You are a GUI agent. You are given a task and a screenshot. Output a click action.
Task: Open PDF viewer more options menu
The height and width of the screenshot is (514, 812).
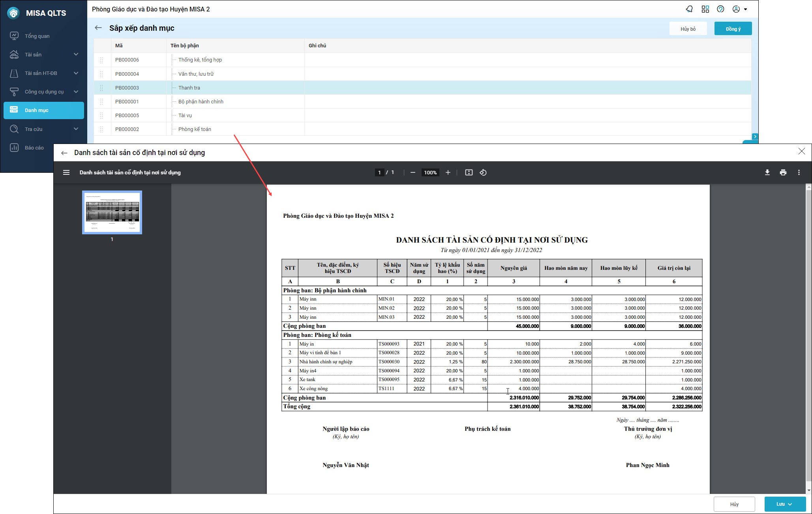(x=799, y=172)
